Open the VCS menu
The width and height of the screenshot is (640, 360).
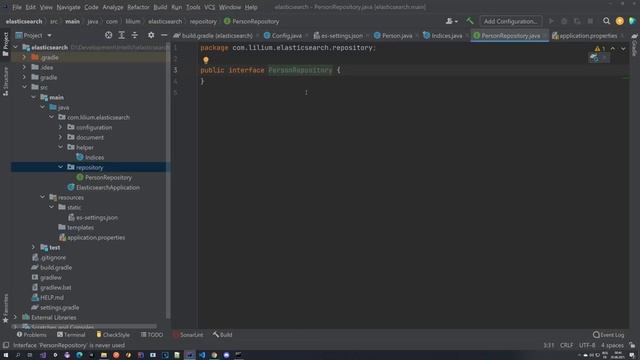(209, 7)
